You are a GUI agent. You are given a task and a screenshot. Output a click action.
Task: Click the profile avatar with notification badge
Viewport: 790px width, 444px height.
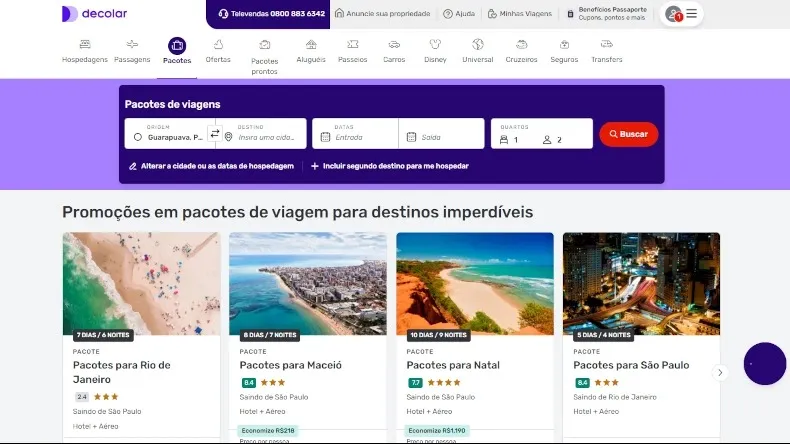(673, 14)
